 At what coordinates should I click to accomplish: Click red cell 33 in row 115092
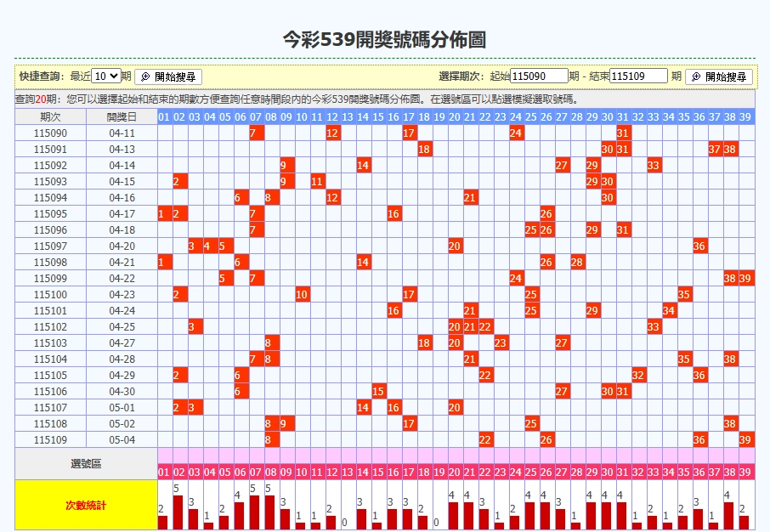point(653,166)
